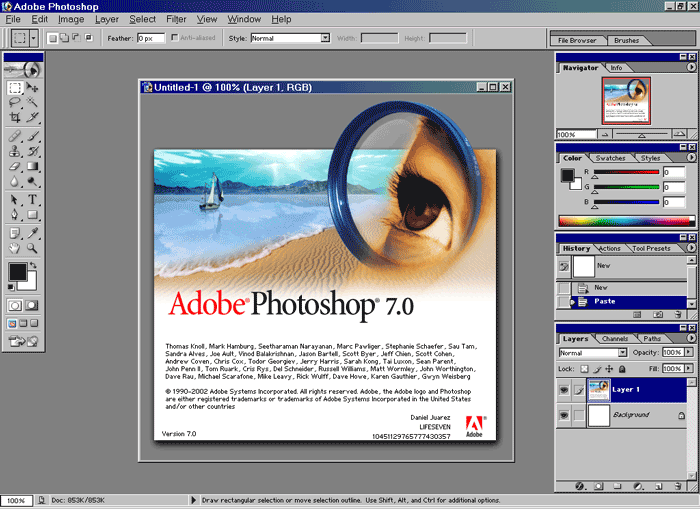Switch to the Channels tab
Screen dimensions: 700x509
pyautogui.click(x=615, y=339)
